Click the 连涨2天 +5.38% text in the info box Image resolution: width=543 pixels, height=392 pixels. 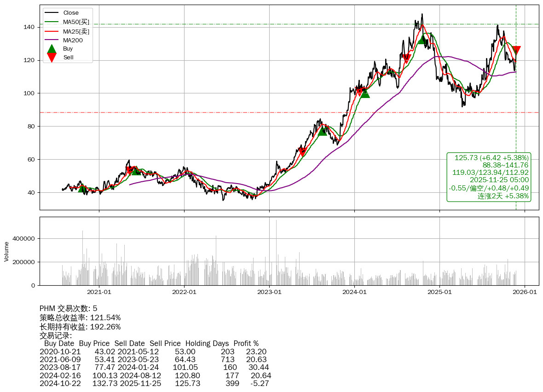tap(503, 196)
